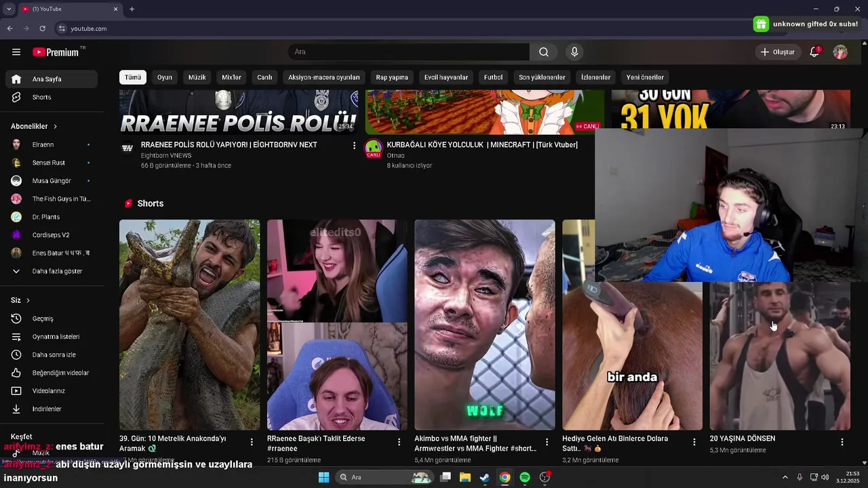868x488 pixels.
Task: Open Daha sonra izle list
Action: tap(52, 354)
